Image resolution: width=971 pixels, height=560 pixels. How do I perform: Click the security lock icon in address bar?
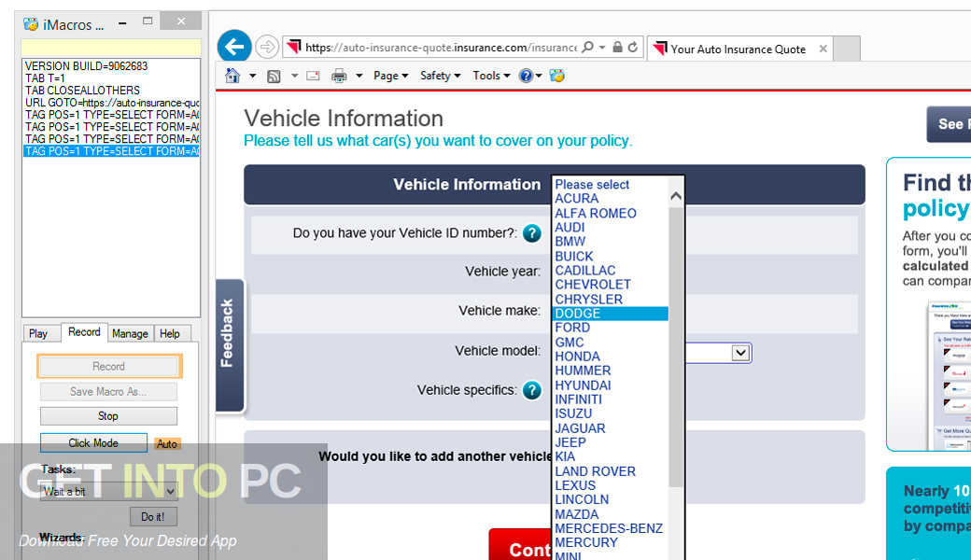click(617, 47)
